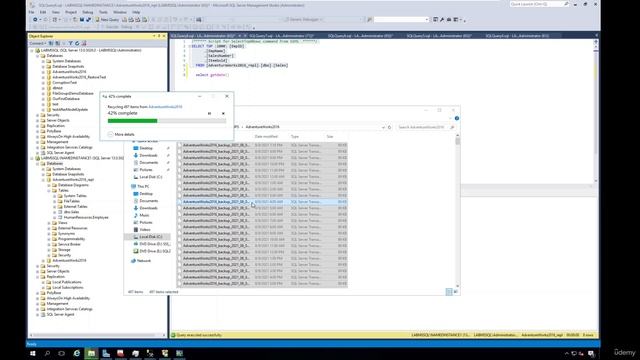Sort by Date modified column header
Image resolution: width=640 pixels, height=360 pixels.
coord(266,137)
